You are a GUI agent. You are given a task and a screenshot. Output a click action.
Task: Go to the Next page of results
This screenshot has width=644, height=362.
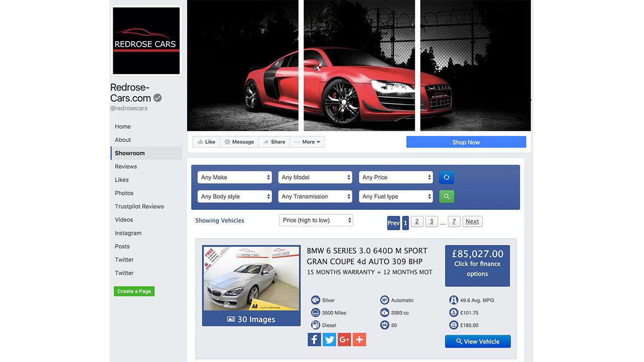(472, 222)
